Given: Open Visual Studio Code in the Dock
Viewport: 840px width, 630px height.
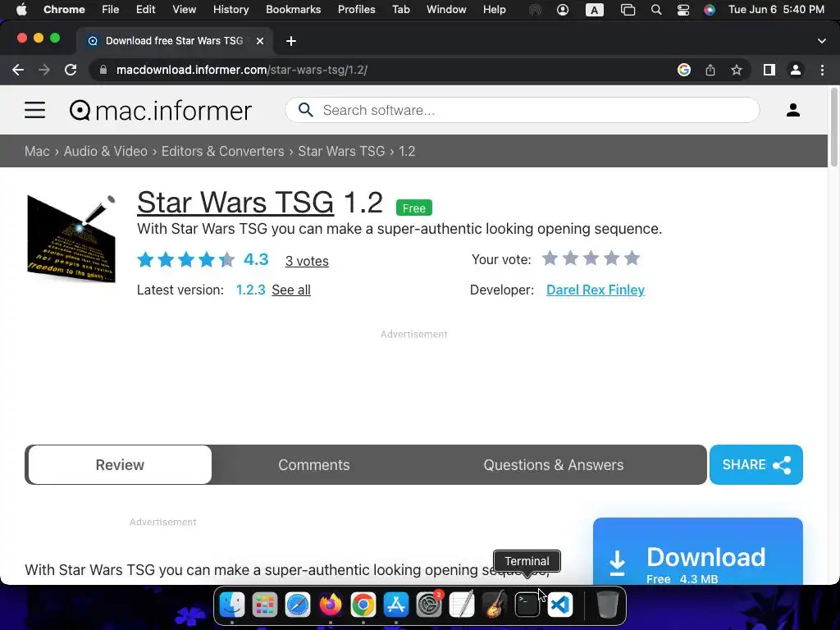Looking at the screenshot, I should [560, 605].
